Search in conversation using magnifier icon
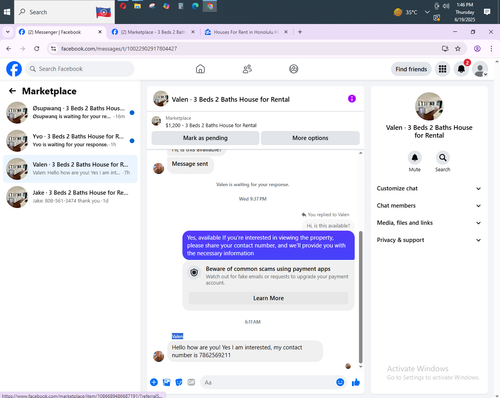Viewport: 500px width, 398px height. click(x=443, y=158)
